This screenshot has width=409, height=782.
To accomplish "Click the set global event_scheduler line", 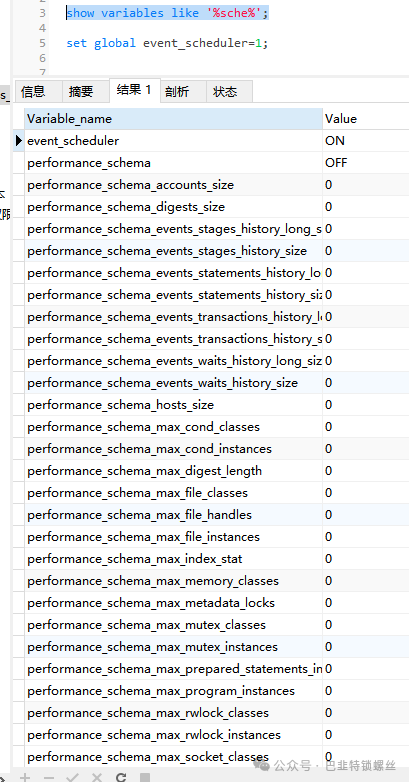I will point(167,43).
